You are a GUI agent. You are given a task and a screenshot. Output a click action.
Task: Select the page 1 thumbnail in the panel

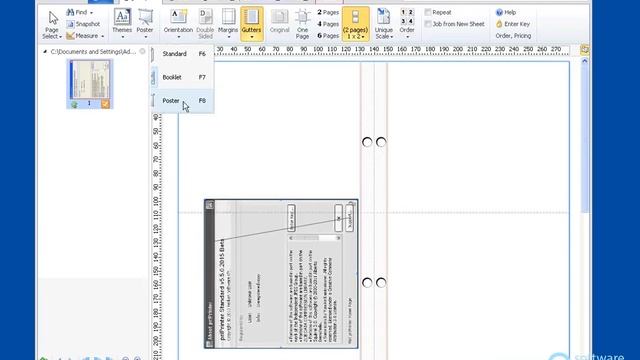pyautogui.click(x=90, y=84)
